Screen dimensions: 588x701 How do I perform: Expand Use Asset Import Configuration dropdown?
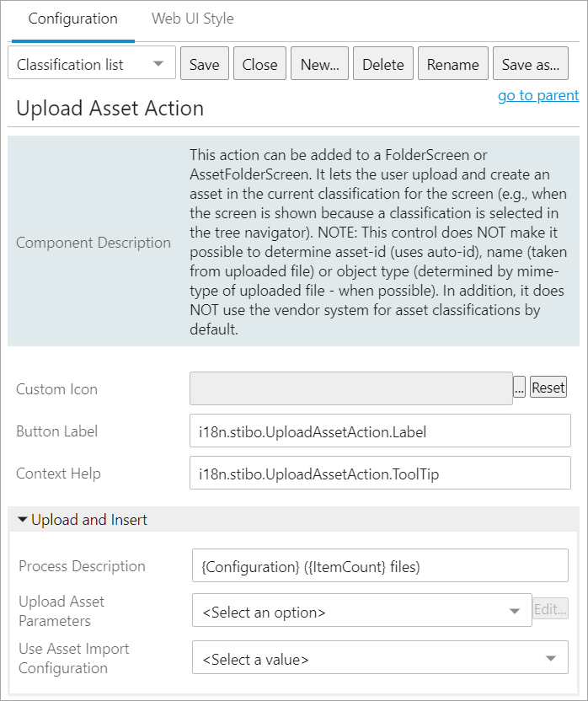380,658
